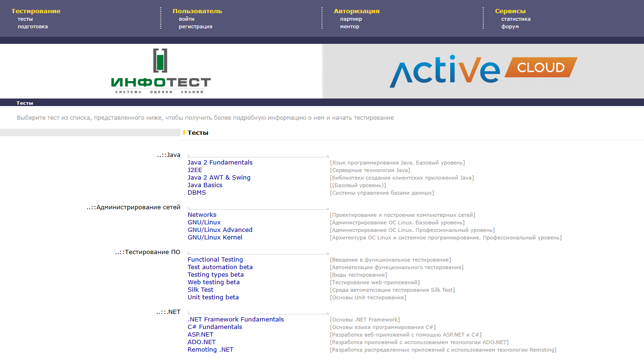Open 'форум' under Сервисы
This screenshot has width=644, height=362.
(510, 27)
